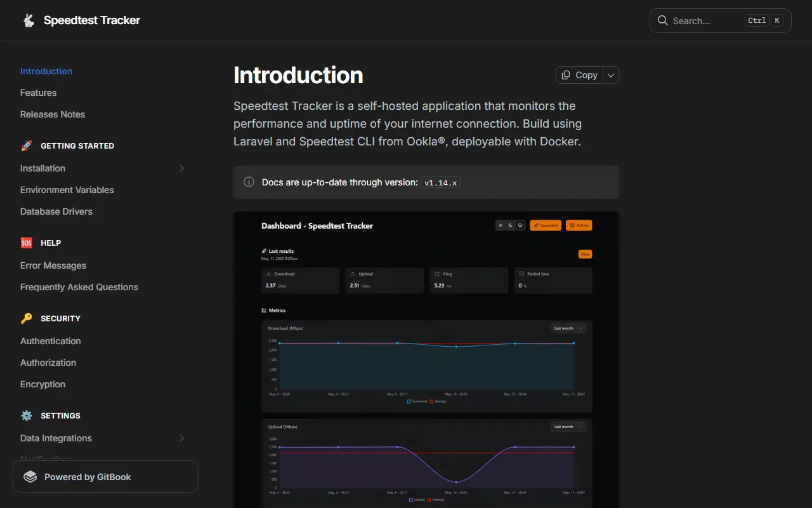Open the Introduction page in sidebar
Viewport: 812px width, 508px height.
pyautogui.click(x=46, y=71)
